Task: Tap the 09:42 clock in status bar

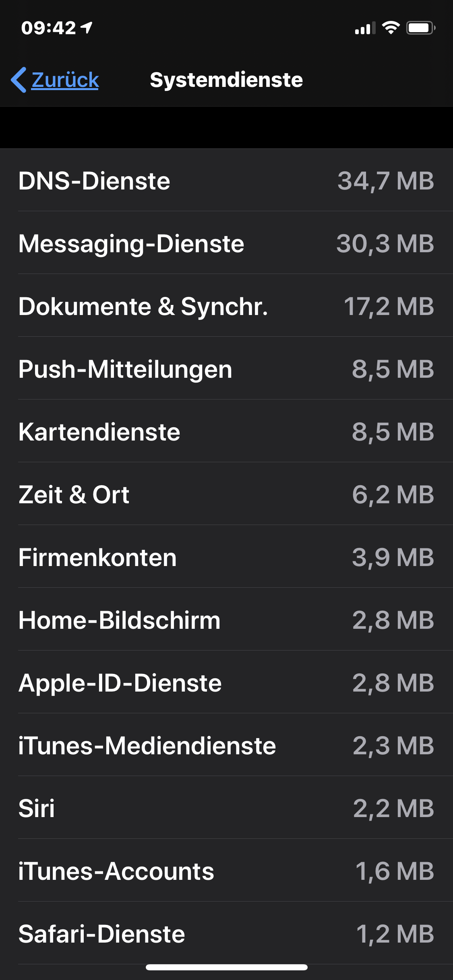Action: pos(48,28)
